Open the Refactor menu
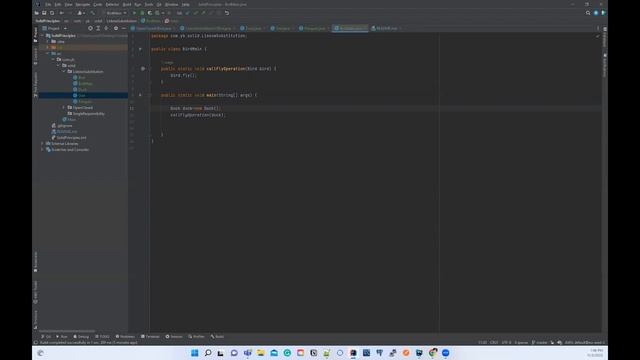This screenshot has width=640, height=360. coord(112,4)
